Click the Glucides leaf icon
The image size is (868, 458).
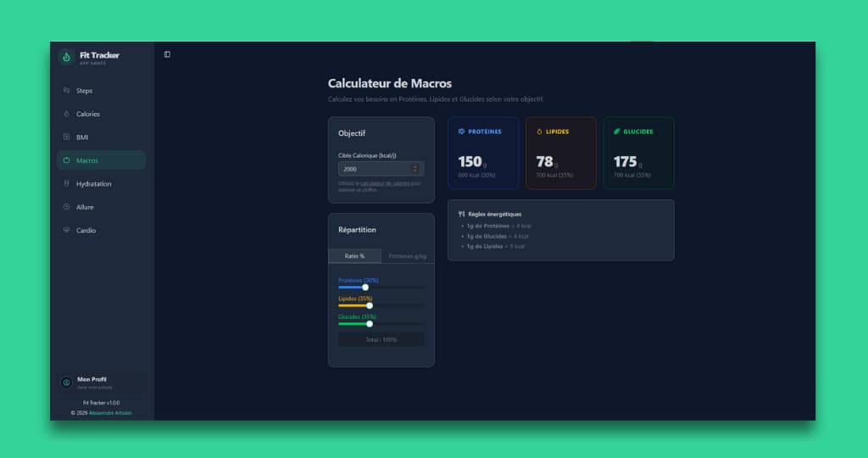point(617,131)
